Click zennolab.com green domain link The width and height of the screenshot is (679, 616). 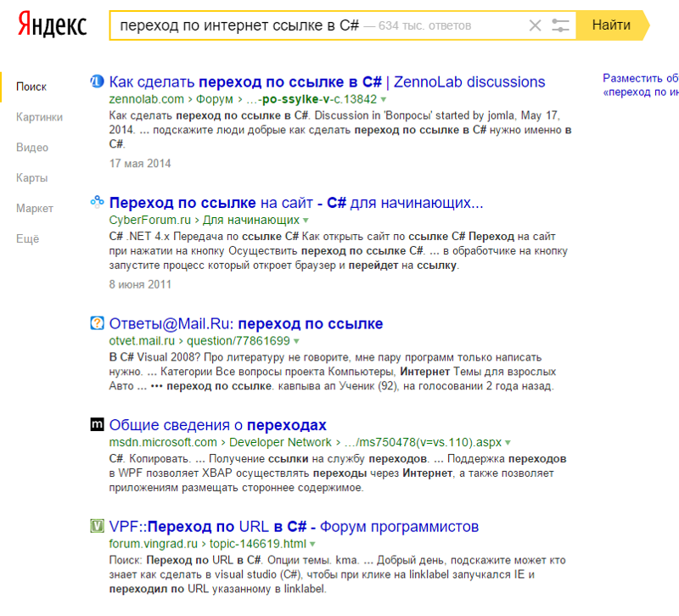pos(146,99)
